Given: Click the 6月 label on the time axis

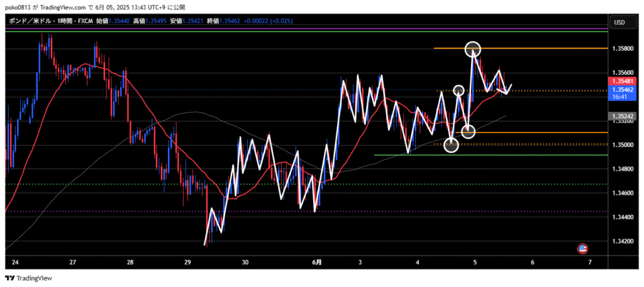Looking at the screenshot, I should click(318, 262).
